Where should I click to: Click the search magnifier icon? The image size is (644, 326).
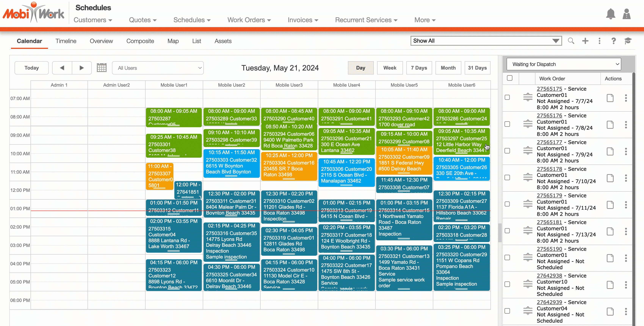click(x=571, y=41)
